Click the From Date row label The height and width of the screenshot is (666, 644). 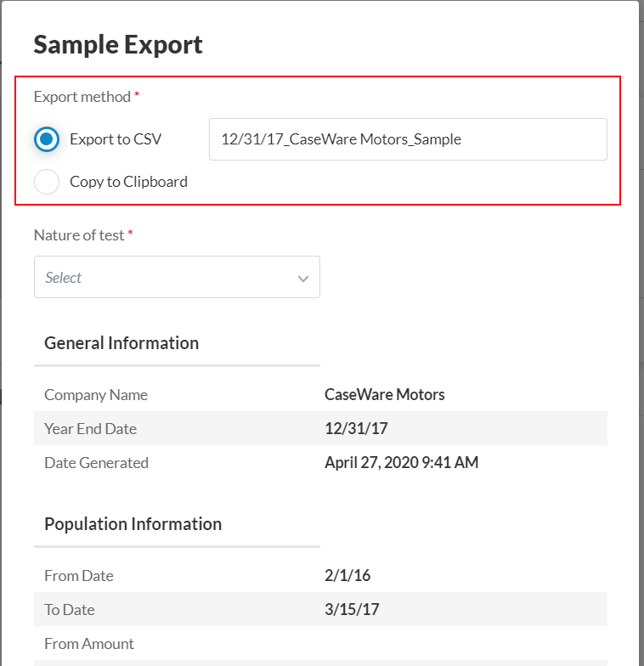tap(78, 576)
